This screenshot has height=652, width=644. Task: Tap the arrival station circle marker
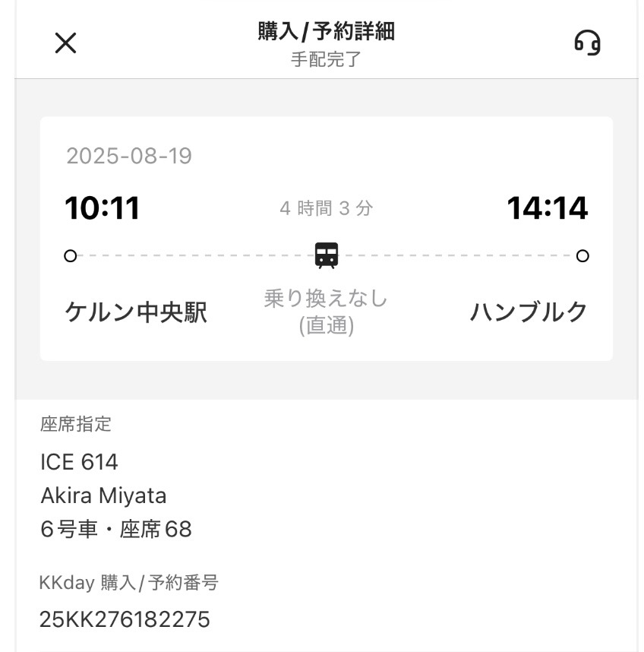tap(582, 256)
